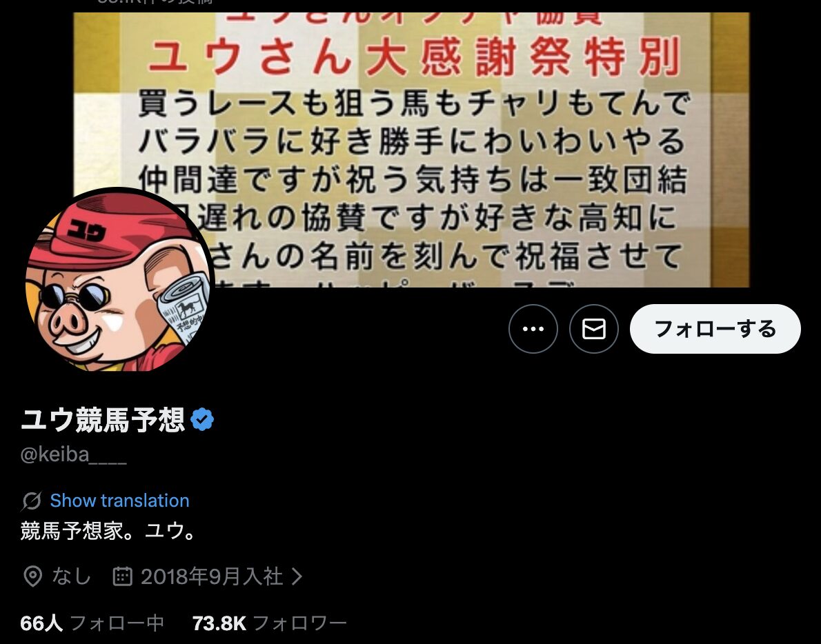This screenshot has height=644, width=821.
Task: Open the 73.8K フォロワー followers list
Action: click(x=269, y=623)
